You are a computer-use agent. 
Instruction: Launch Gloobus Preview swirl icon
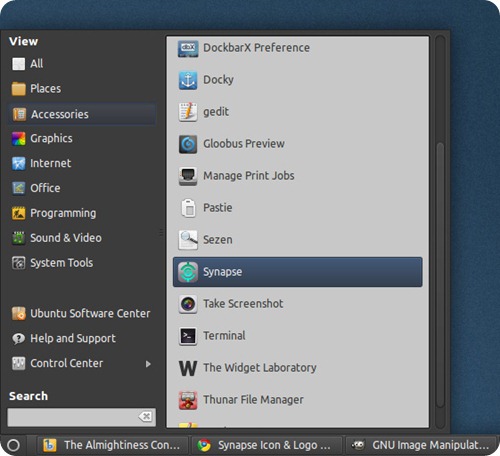coord(188,144)
